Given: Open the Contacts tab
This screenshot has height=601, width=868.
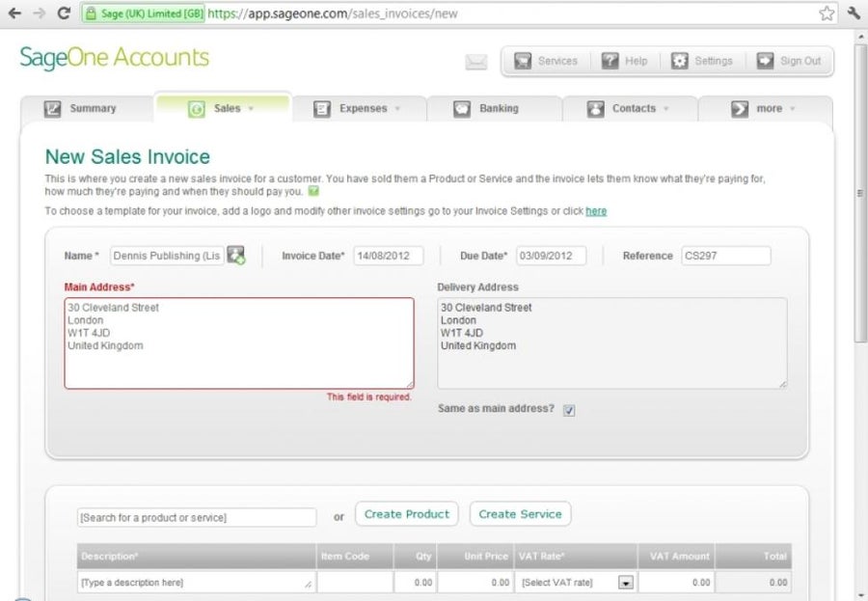Looking at the screenshot, I should click(630, 109).
